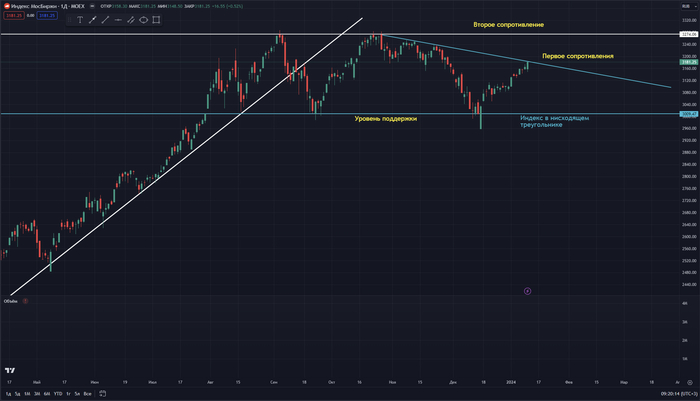The image size is (700, 401).
Task: Set the range to 5л
Action: coord(77,393)
